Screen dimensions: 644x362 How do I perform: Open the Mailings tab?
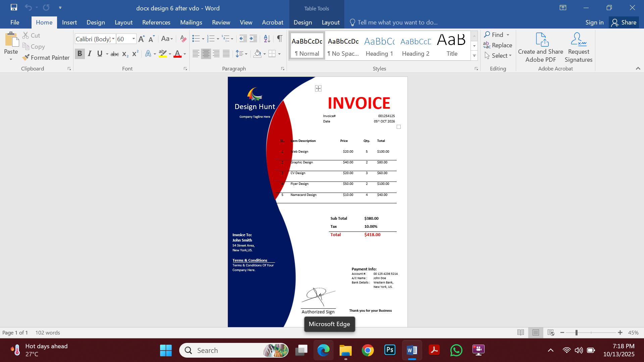pos(191,22)
